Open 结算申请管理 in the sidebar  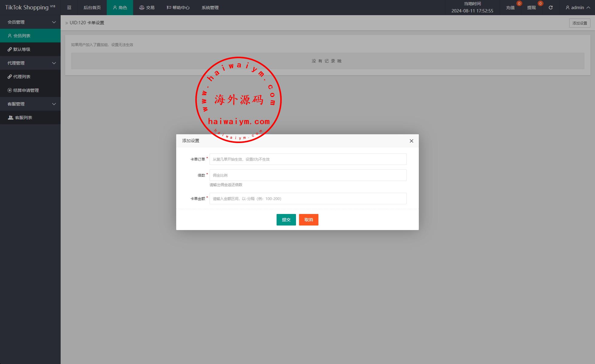click(26, 90)
